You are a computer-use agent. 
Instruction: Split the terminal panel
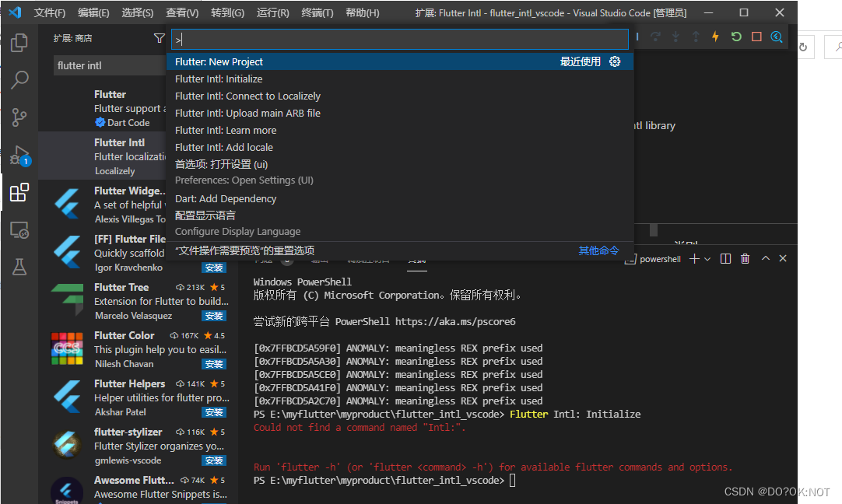tap(725, 259)
